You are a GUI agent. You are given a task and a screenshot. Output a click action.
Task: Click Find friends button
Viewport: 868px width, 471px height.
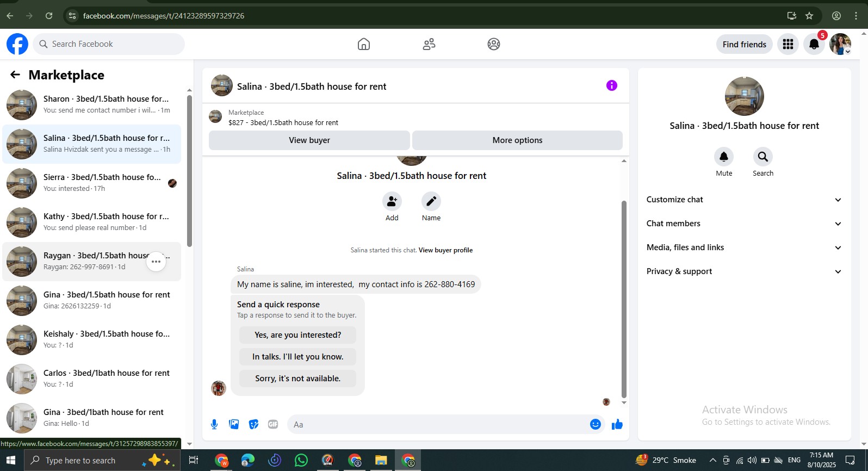745,44
